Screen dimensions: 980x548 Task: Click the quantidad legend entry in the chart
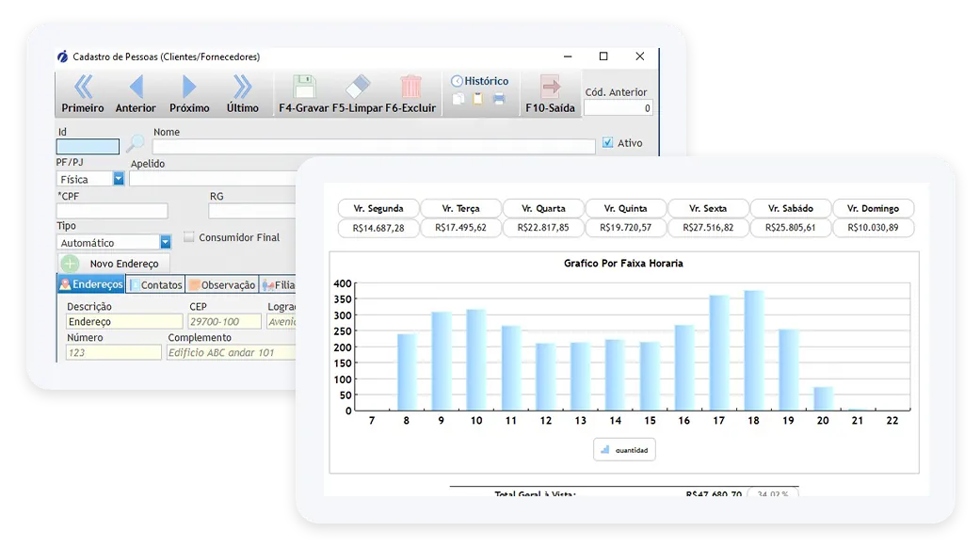coord(624,450)
